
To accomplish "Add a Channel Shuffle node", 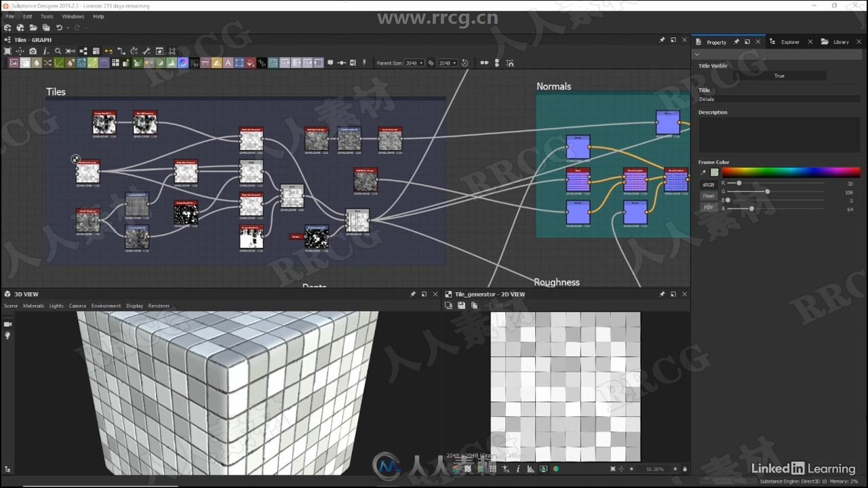I will [47, 63].
